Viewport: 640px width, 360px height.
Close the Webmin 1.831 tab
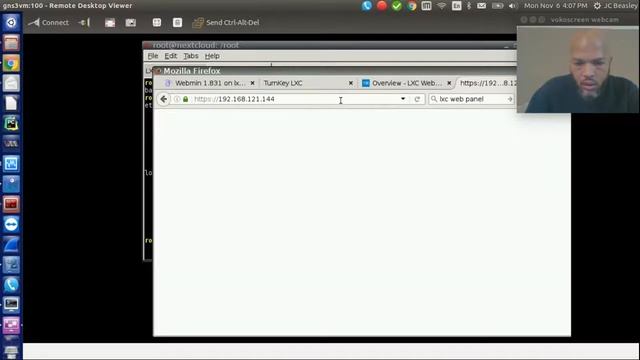[x=252, y=83]
